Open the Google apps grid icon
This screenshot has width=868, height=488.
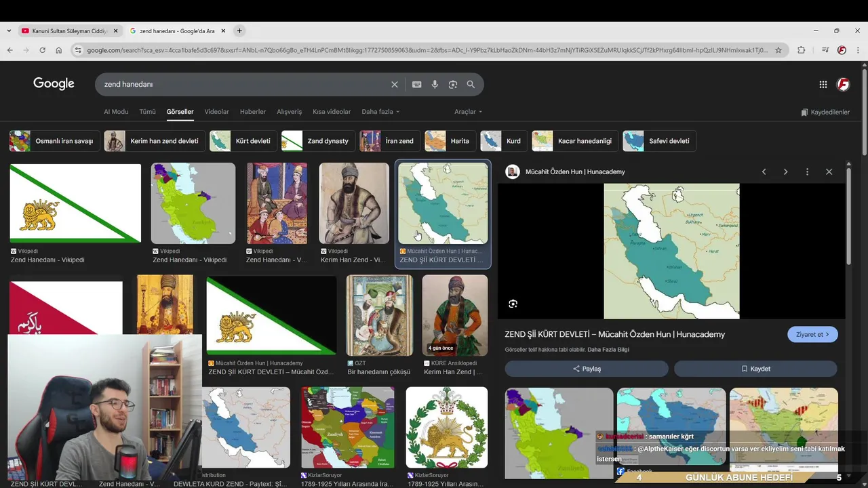(823, 85)
